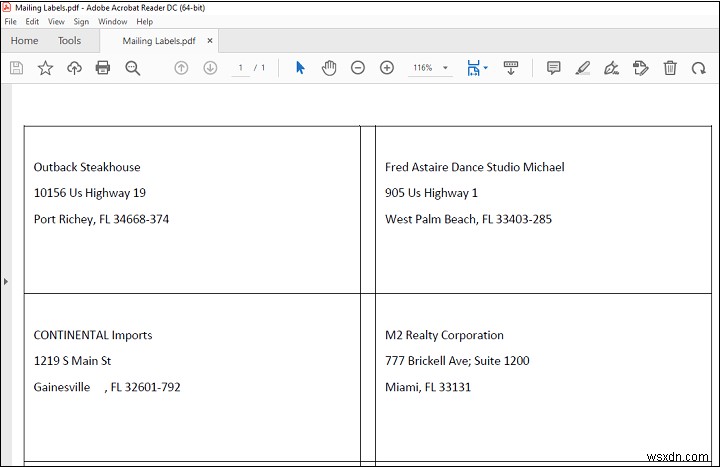
Task: Click Gainesville, FL 32601-792 line
Action: point(107,387)
